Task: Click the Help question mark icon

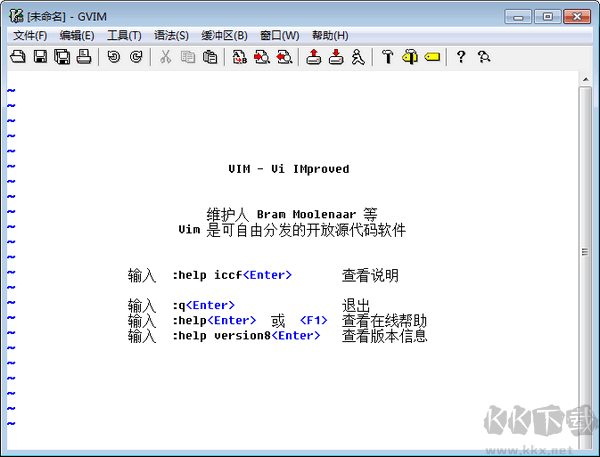Action: [x=461, y=57]
